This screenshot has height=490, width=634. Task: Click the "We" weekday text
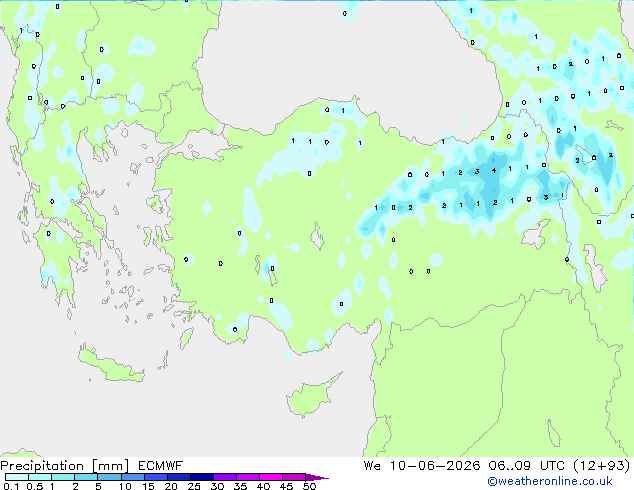[372, 466]
